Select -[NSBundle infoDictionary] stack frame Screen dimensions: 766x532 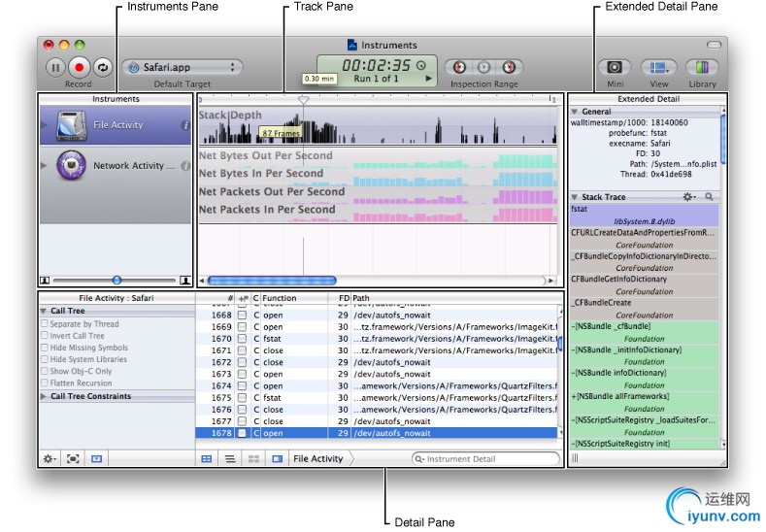click(x=645, y=379)
